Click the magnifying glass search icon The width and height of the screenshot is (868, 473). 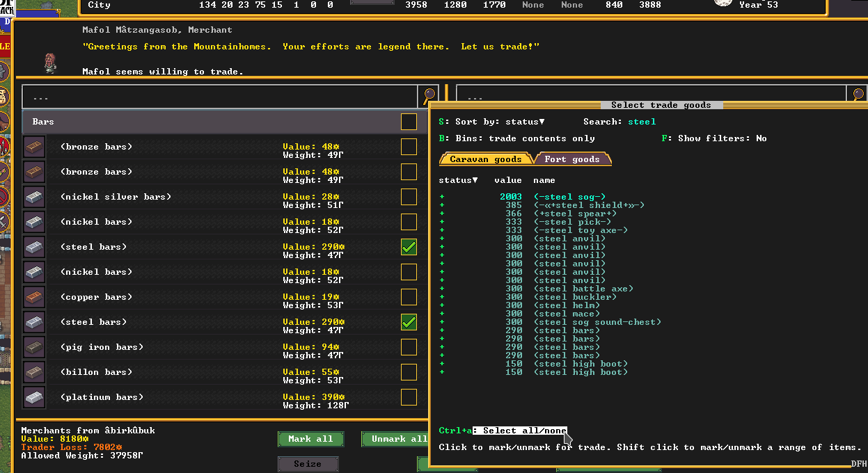coord(429,95)
